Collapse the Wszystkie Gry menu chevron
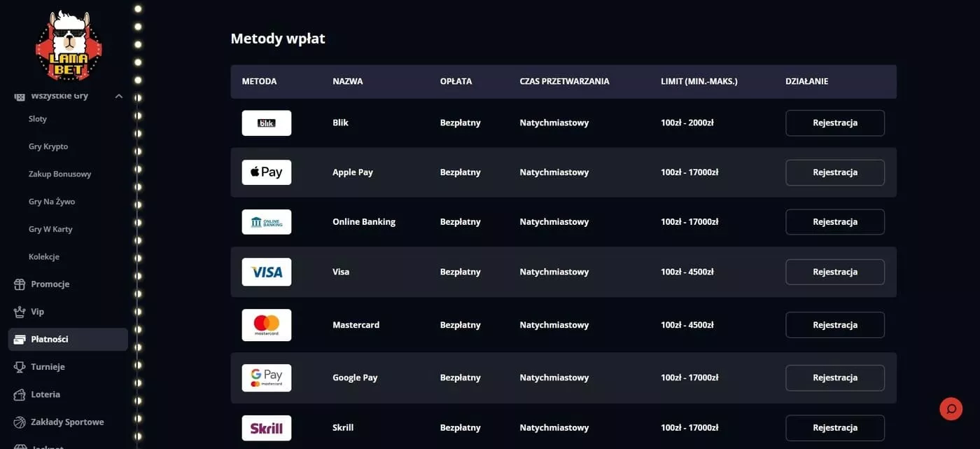Image resolution: width=980 pixels, height=449 pixels. (x=119, y=96)
